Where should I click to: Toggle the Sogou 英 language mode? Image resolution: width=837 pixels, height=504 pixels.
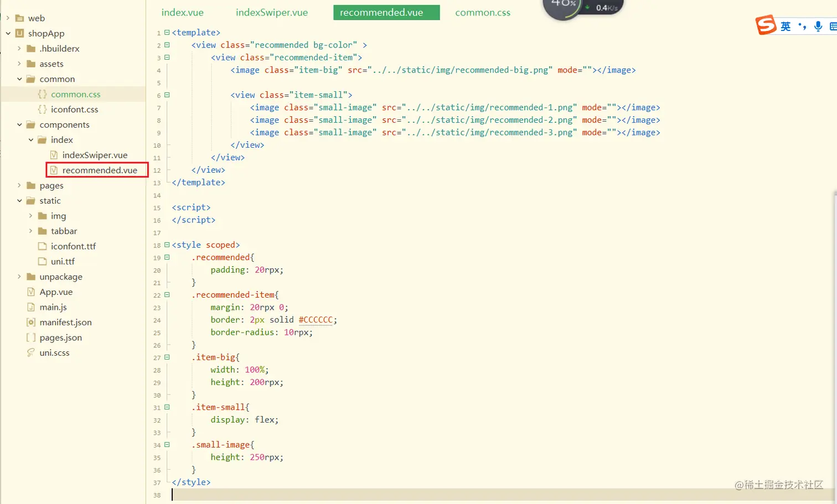tap(786, 27)
